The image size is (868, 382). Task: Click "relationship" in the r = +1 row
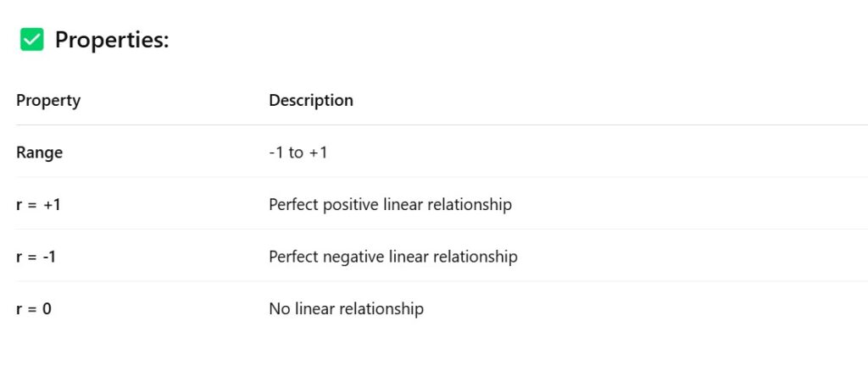[x=470, y=205]
